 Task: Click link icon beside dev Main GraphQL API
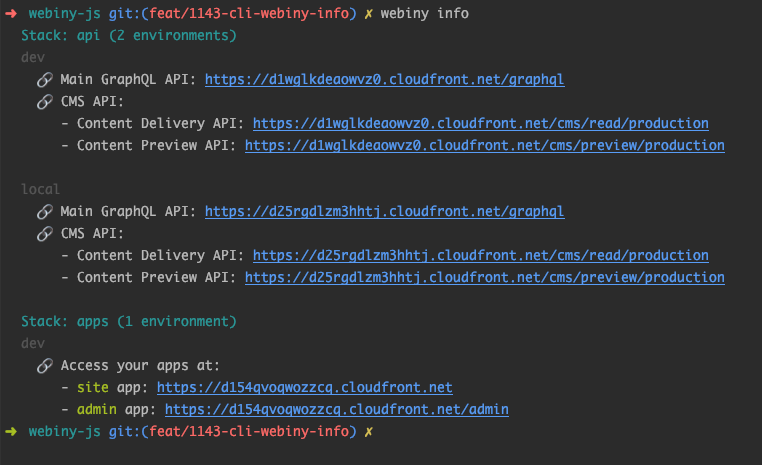point(44,79)
